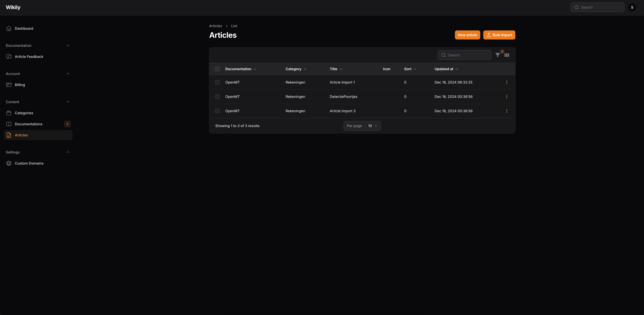
Task: Click the List breadcrumb
Action: click(234, 26)
